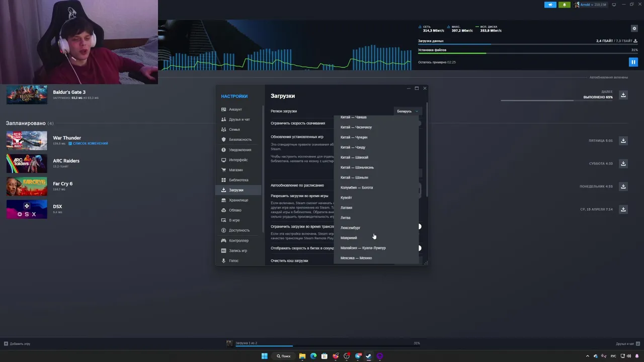Choose Люксембург as download region
This screenshot has width=644, height=362.
click(x=376, y=228)
